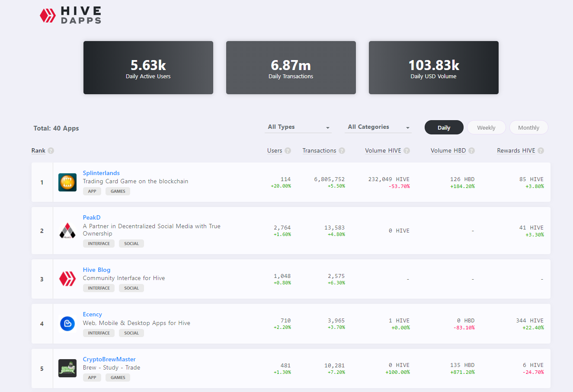Click CryptoBrewMaster volume 135 HBD
The height and width of the screenshot is (392, 573).
pos(462,365)
